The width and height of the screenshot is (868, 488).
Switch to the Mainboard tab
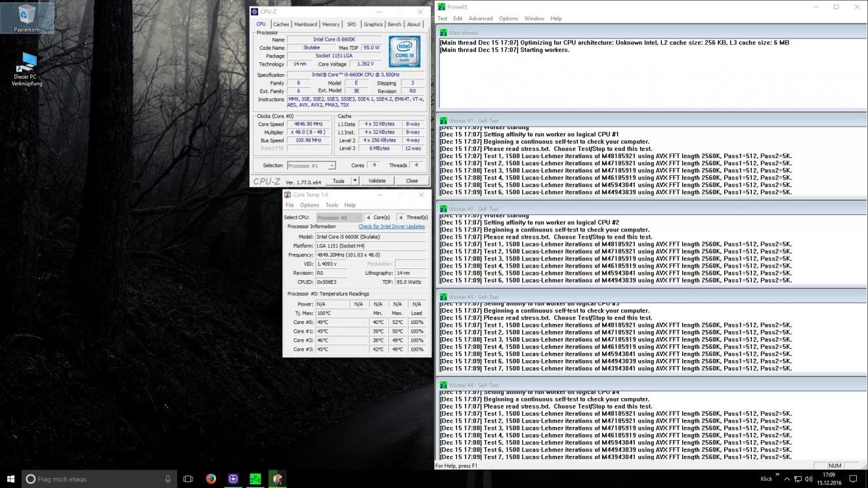pos(305,24)
